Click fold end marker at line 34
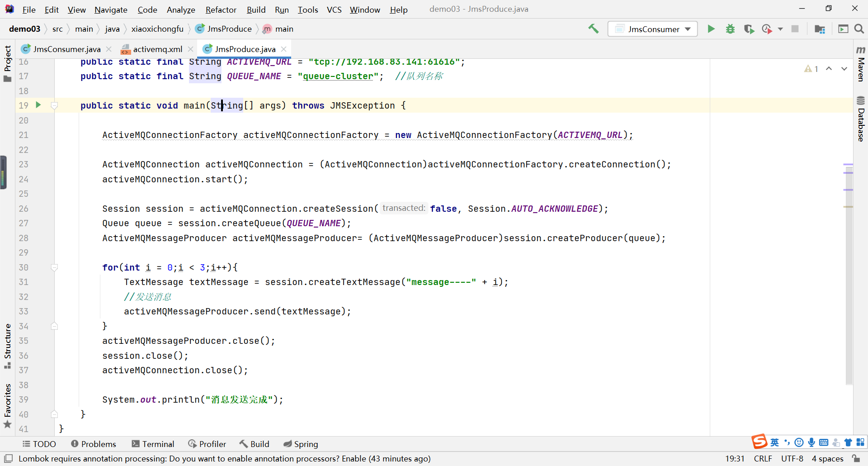Viewport: 868px width, 466px height. coord(54,326)
